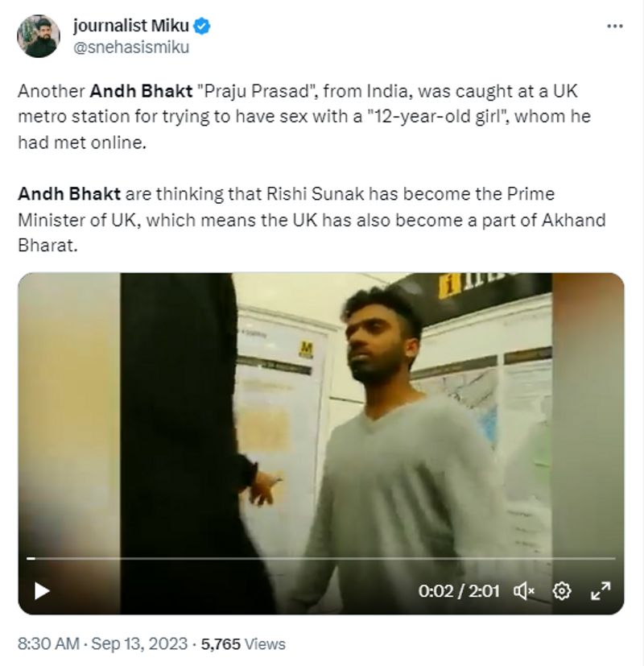Open the three-dot more options menu
The image size is (644, 666).
(x=614, y=27)
